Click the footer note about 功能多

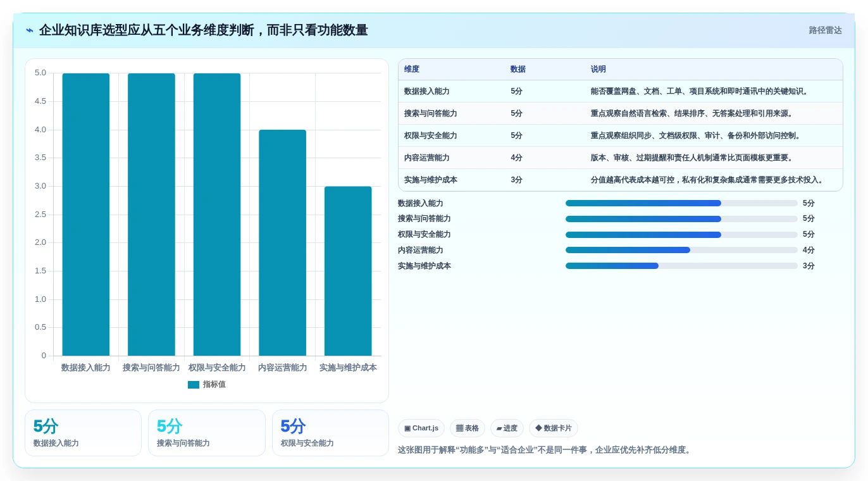pyautogui.click(x=545, y=450)
